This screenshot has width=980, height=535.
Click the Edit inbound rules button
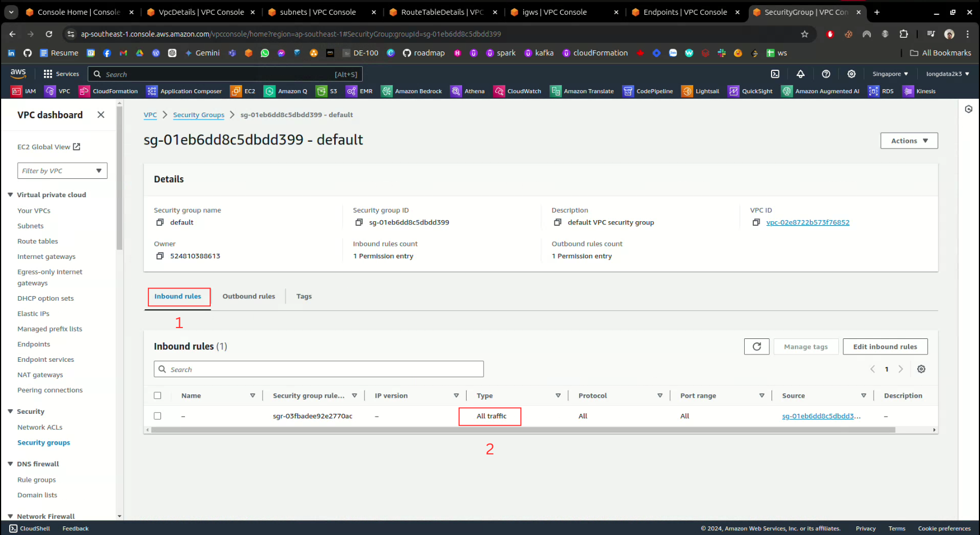point(885,346)
